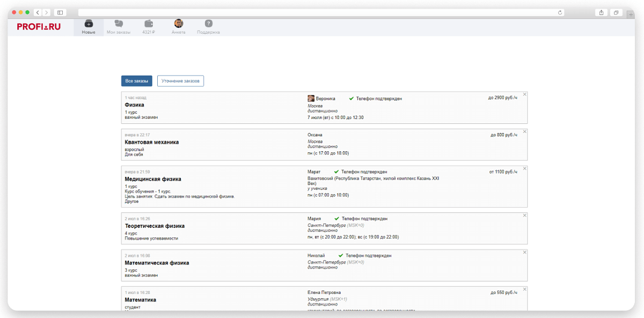Viewport: 644px width, 318px height.
Task: Click the Safari share button
Action: (x=601, y=12)
